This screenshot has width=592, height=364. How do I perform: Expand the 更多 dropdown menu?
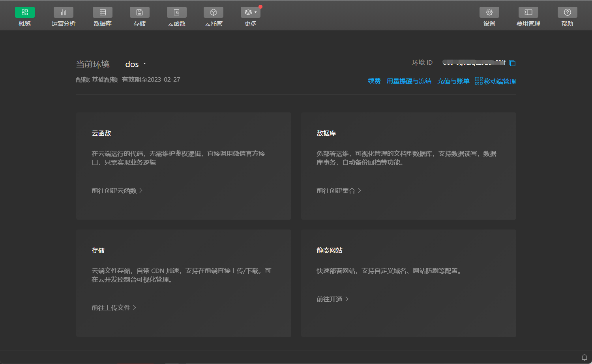point(250,12)
